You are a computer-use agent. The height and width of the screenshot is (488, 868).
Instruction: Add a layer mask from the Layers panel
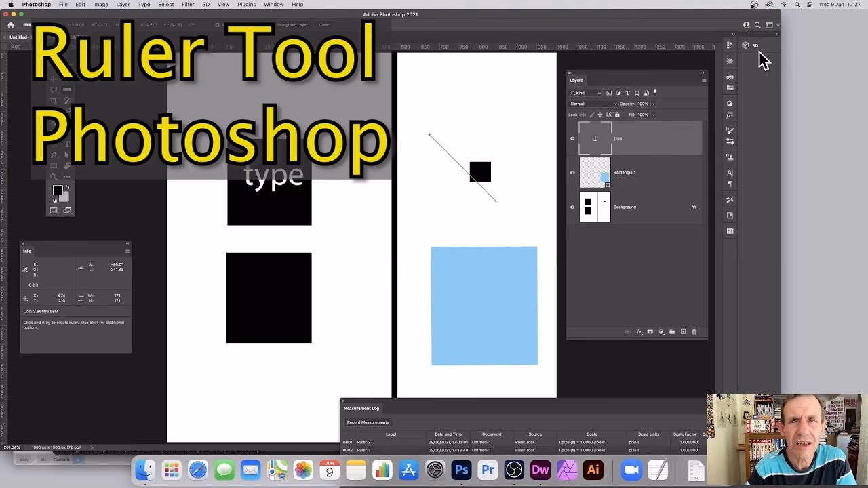650,331
